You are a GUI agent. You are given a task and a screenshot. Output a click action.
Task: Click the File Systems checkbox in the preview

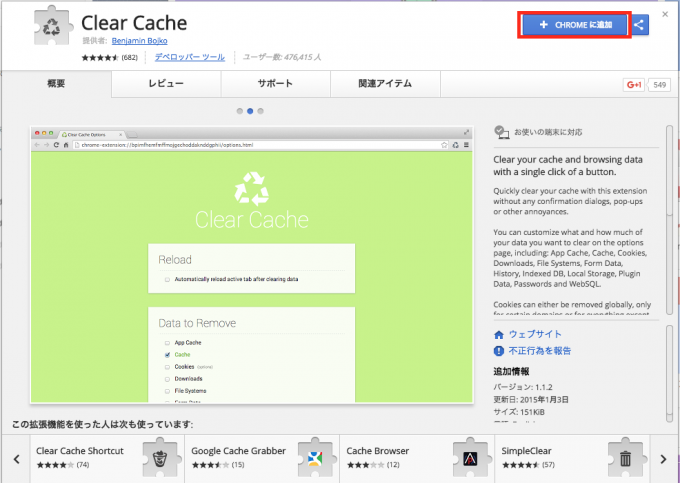pyautogui.click(x=167, y=391)
